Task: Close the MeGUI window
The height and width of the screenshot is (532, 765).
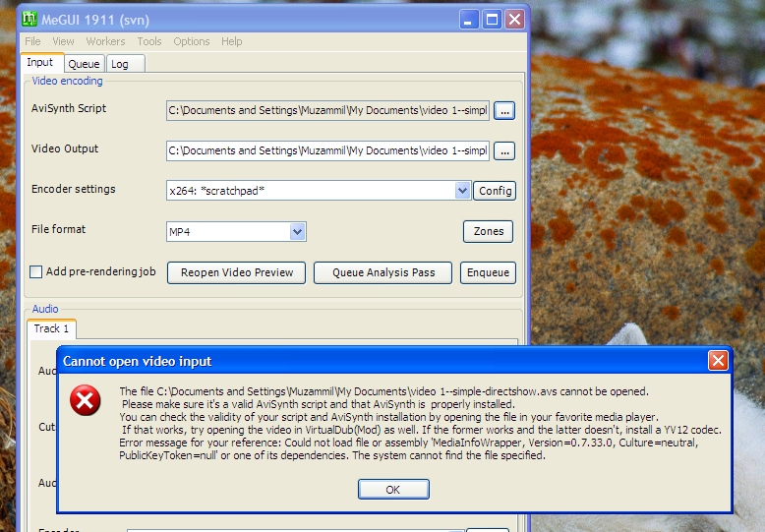Action: (x=514, y=20)
